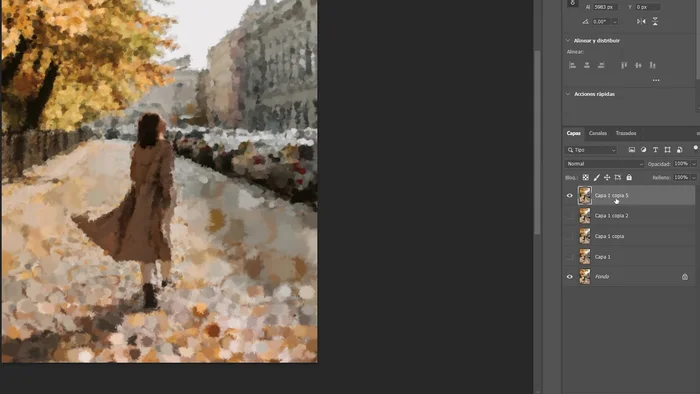The image size is (700, 394).
Task: Select the Capa 1 copia 2 layer name
Action: point(611,216)
